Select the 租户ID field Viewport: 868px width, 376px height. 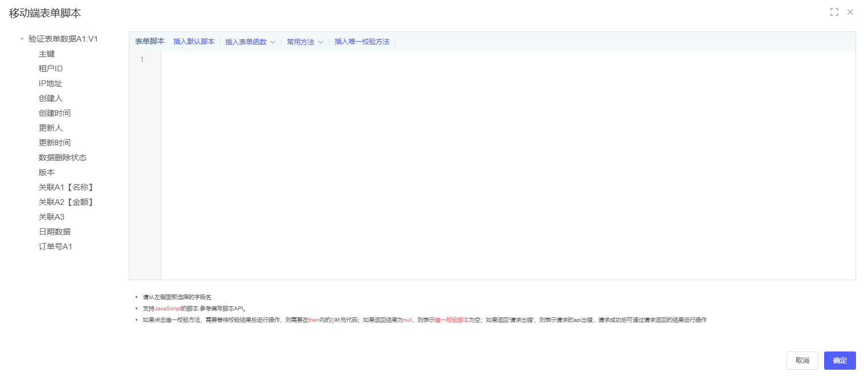pos(51,68)
